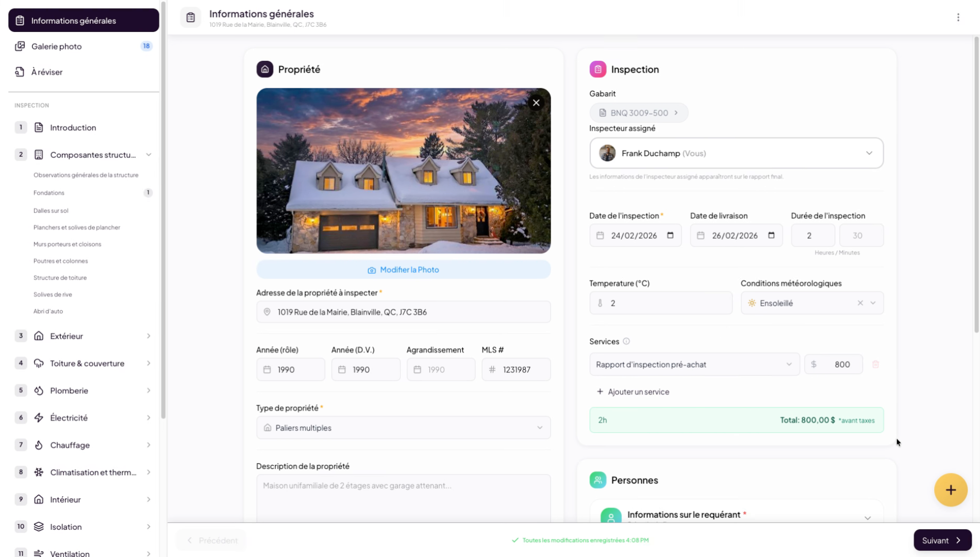Image resolution: width=980 pixels, height=557 pixels.
Task: Collapse the Composantes structurelles section
Action: [148, 155]
